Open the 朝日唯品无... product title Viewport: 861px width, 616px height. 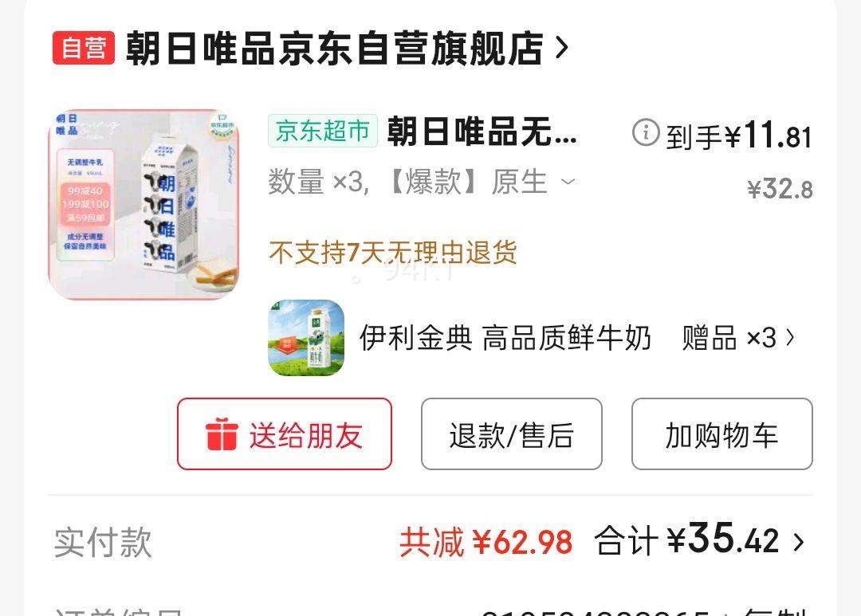coord(482,131)
